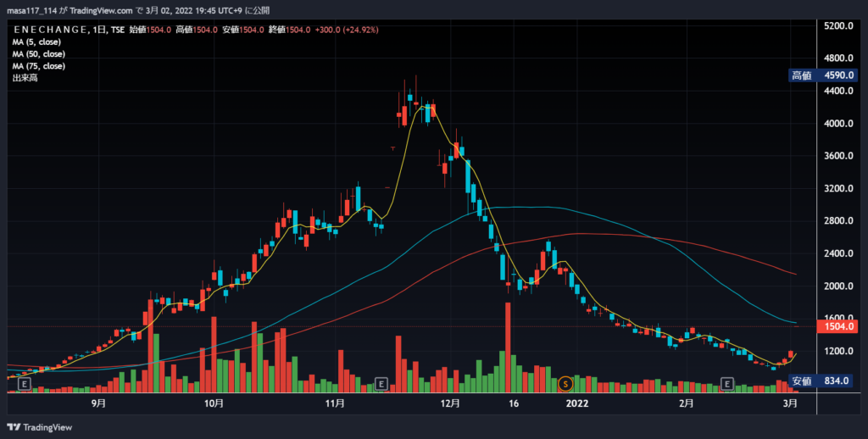868x439 pixels.
Task: Click the 2000.0 price axis label
Action: [x=838, y=286]
